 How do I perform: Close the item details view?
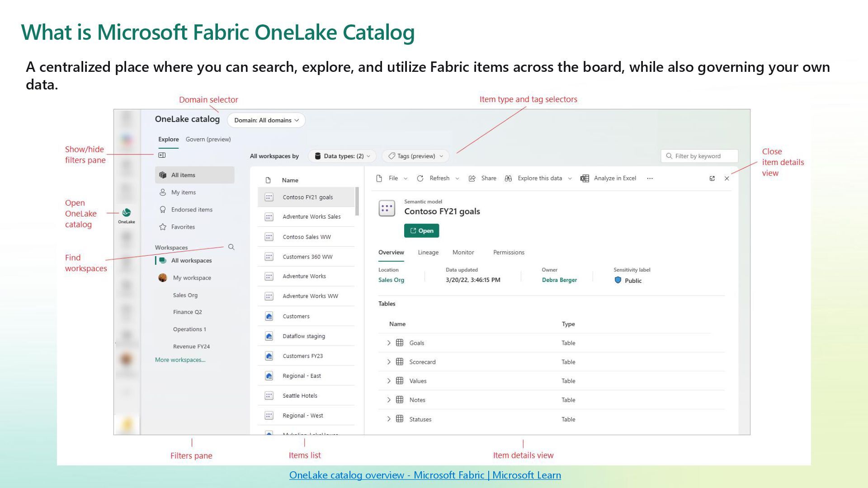(727, 178)
